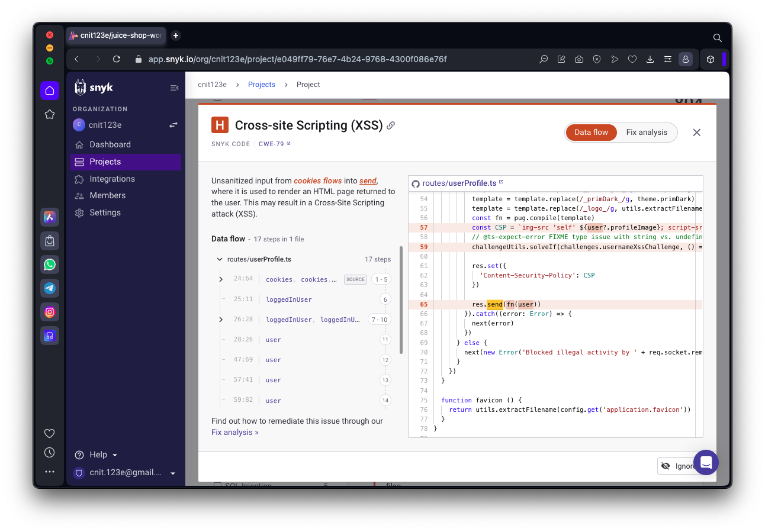Open the Dashboard menu item

point(110,144)
